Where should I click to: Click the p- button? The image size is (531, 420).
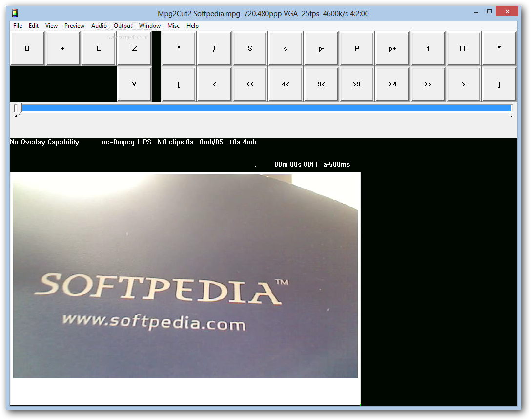[321, 48]
